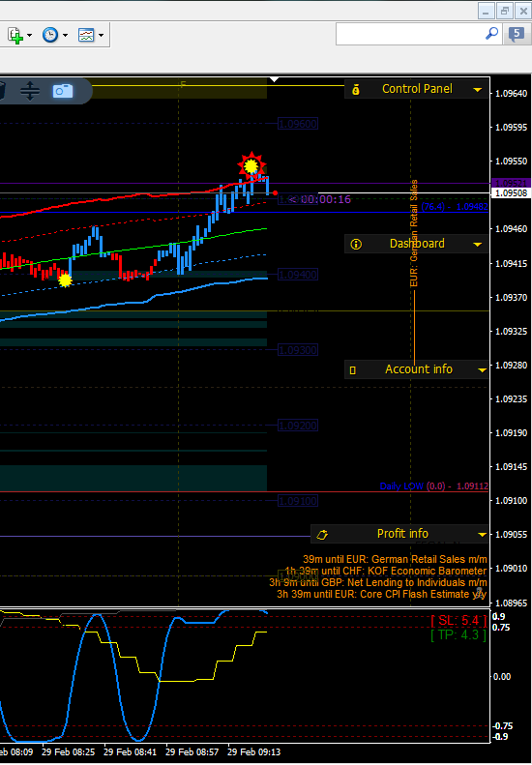Click the Account info square icon

pos(353,370)
